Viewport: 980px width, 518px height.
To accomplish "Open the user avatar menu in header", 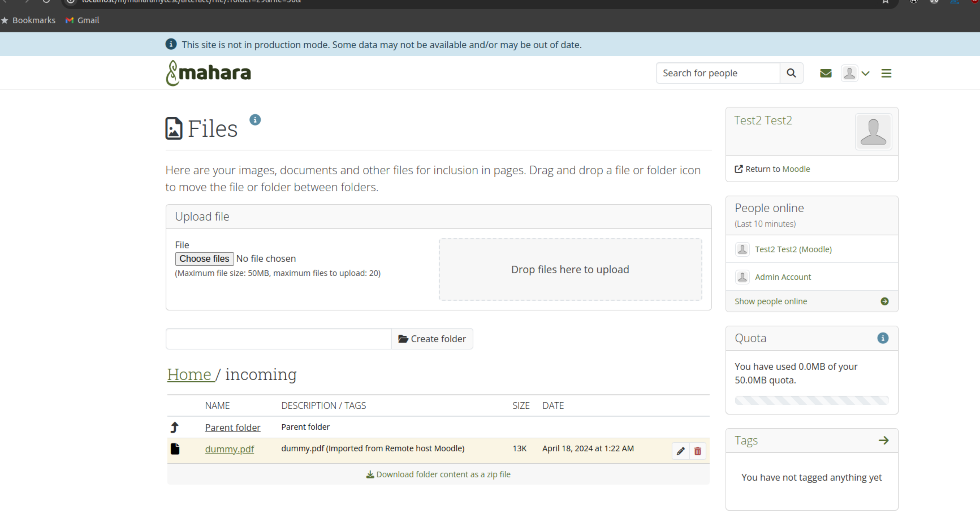I will coord(855,73).
